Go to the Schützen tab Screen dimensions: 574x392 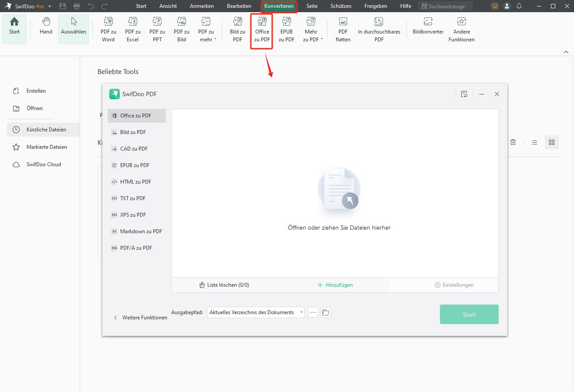(341, 6)
